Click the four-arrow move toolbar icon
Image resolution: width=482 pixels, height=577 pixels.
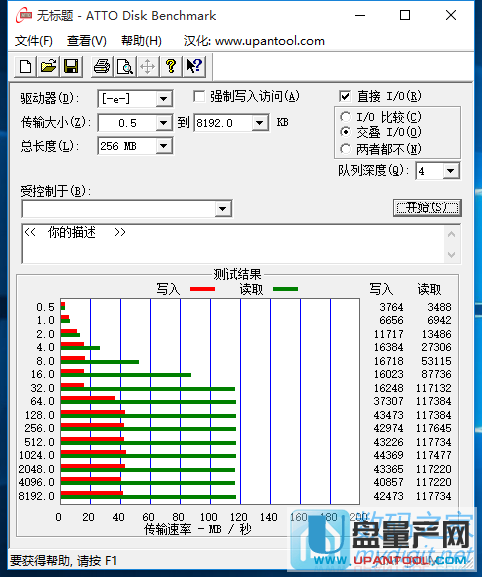(x=148, y=67)
